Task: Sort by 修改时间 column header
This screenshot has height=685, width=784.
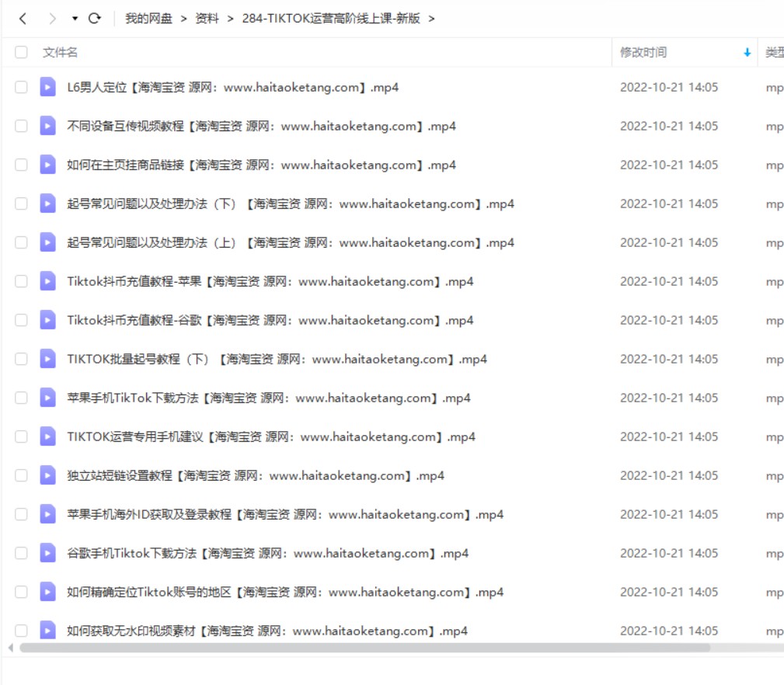Action: pos(643,53)
